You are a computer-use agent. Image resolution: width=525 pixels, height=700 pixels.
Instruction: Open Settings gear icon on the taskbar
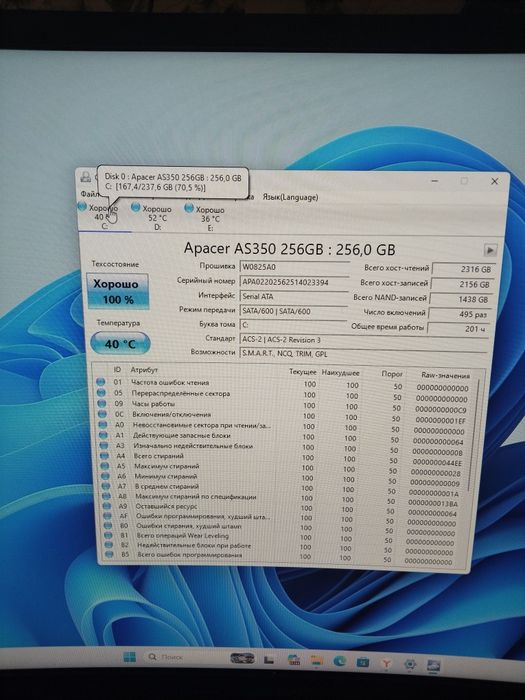pos(409,664)
